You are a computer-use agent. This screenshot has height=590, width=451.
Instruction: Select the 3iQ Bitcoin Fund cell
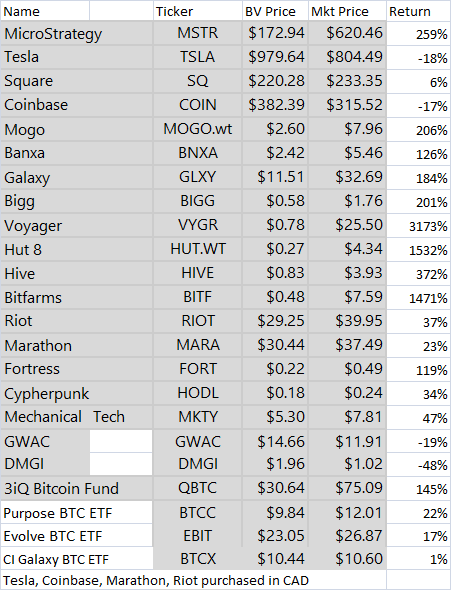(77, 488)
